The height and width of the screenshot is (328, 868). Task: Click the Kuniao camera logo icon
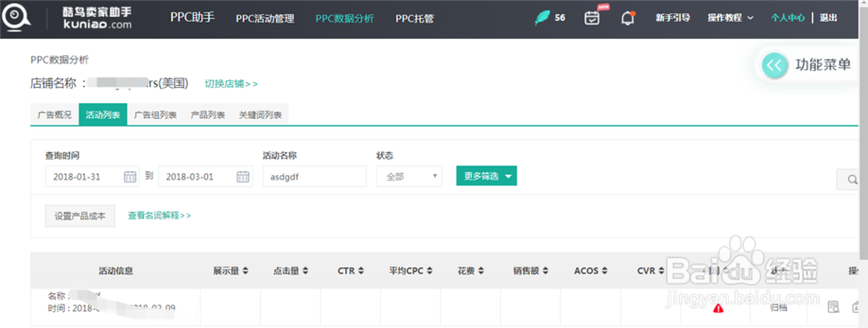click(x=16, y=17)
